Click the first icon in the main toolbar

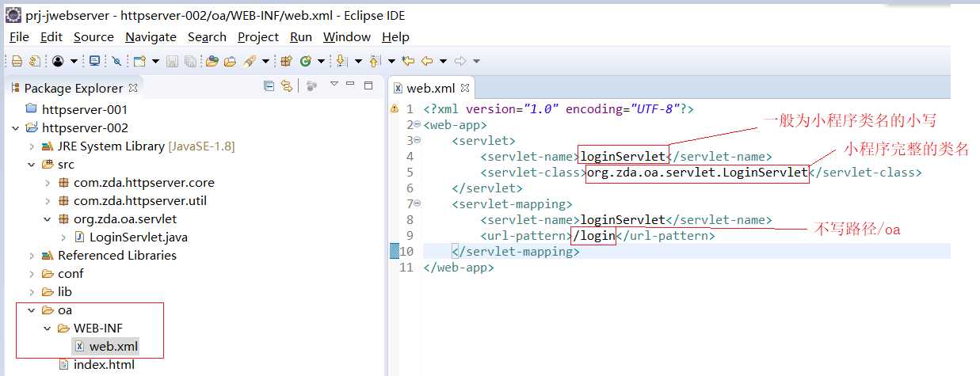coord(17,61)
